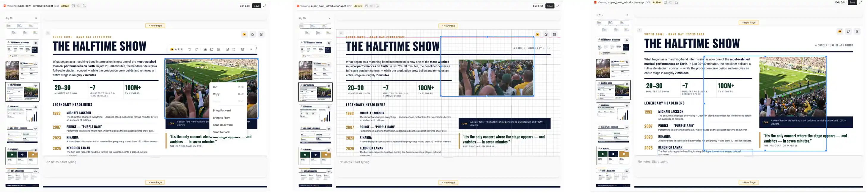Delete the slide using left window's corner trash

tap(261, 34)
